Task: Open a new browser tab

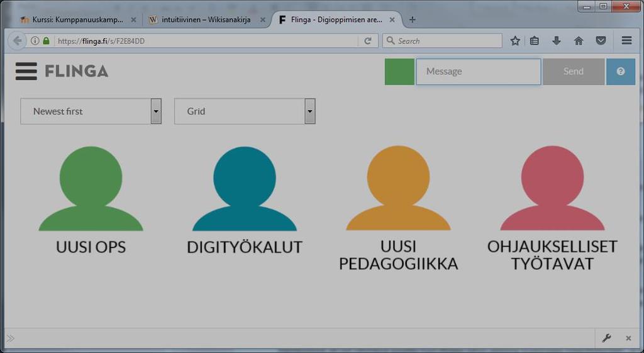Action: click(x=413, y=20)
